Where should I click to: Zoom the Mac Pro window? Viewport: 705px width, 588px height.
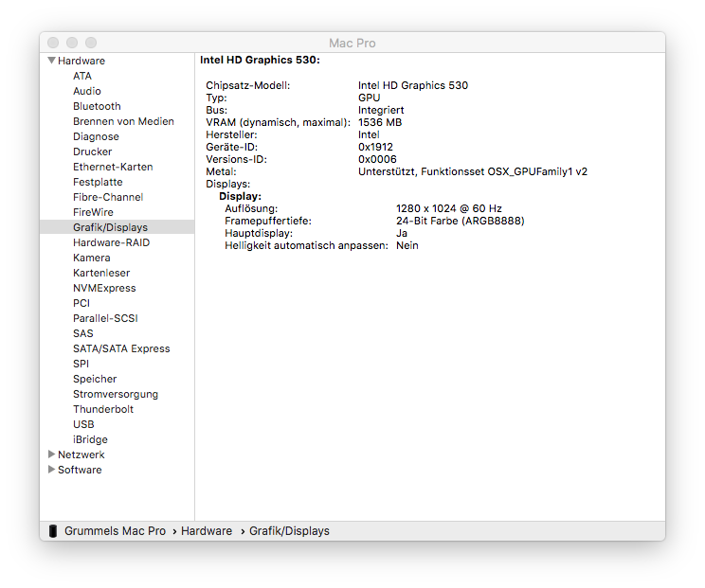[91, 43]
